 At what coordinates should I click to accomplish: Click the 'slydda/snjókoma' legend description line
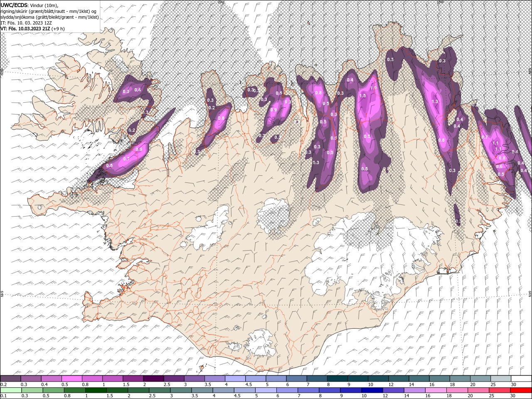(49, 17)
